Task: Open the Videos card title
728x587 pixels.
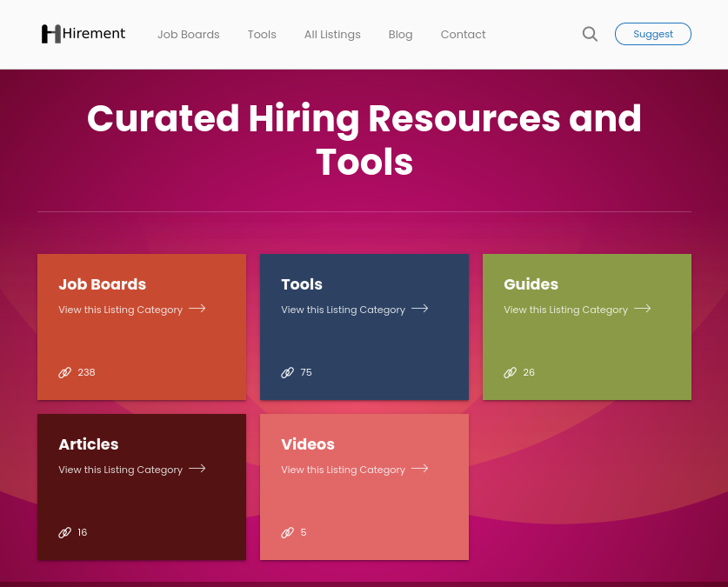Action: (x=308, y=444)
